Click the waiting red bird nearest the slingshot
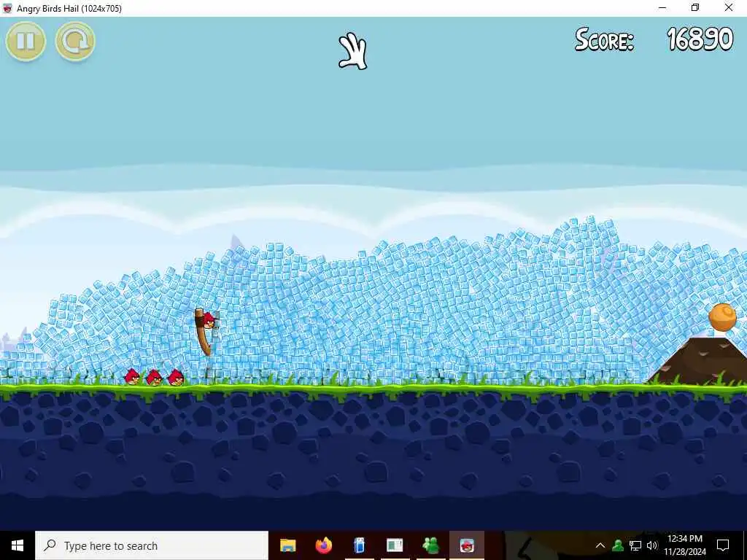 [176, 377]
